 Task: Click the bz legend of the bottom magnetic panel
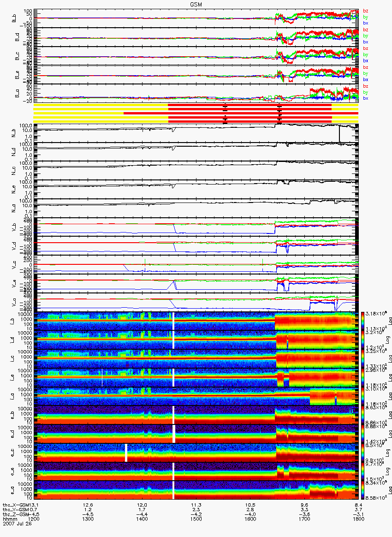pos(366,86)
